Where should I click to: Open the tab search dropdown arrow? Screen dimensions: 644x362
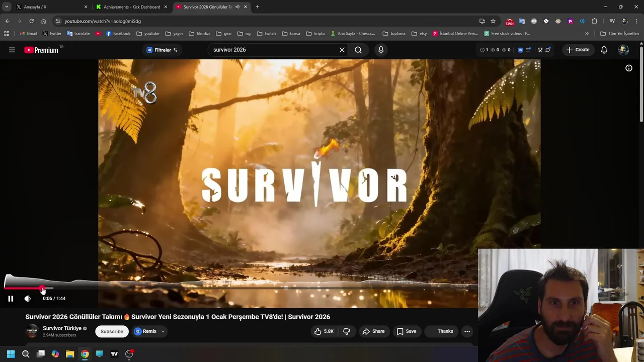(7, 7)
